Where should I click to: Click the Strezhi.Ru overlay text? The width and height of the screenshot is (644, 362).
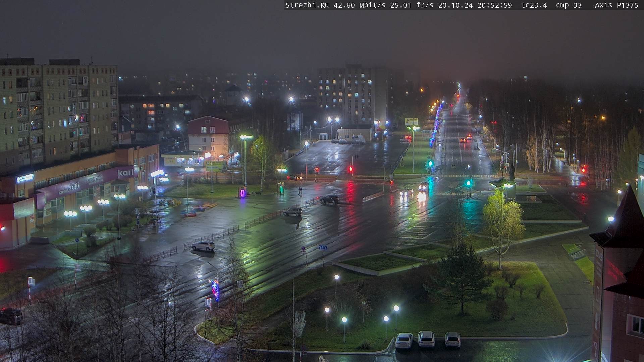307,5
